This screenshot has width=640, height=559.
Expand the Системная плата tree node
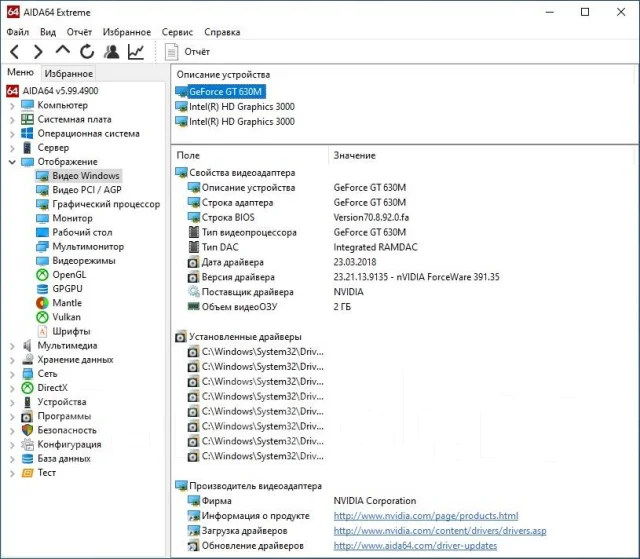tap(12, 120)
